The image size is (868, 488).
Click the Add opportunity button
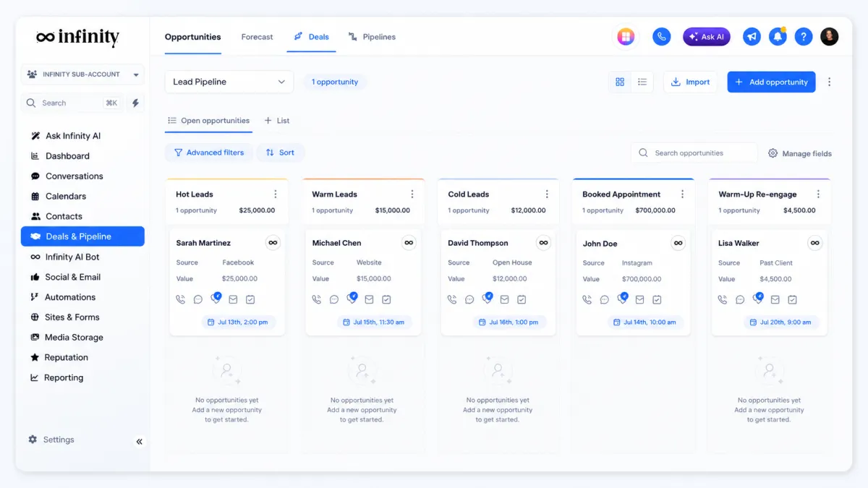click(771, 82)
